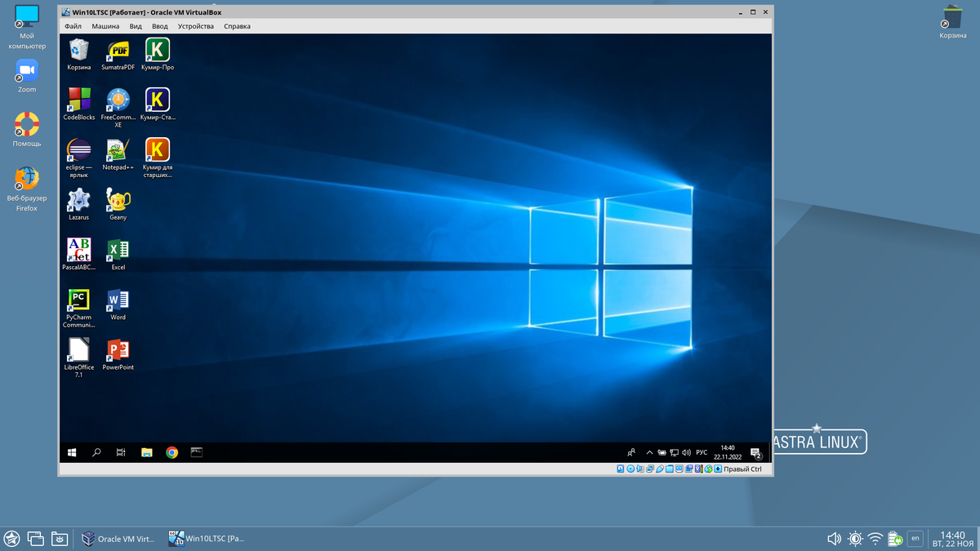Select the PyCharm Community shortcut
Screen dimensions: 980x551
pos(79,308)
